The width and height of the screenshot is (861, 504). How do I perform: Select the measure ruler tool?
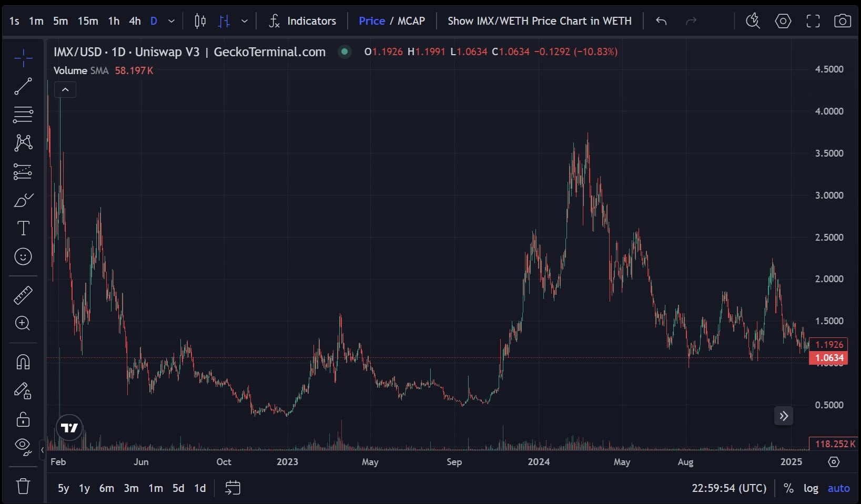[x=23, y=295]
